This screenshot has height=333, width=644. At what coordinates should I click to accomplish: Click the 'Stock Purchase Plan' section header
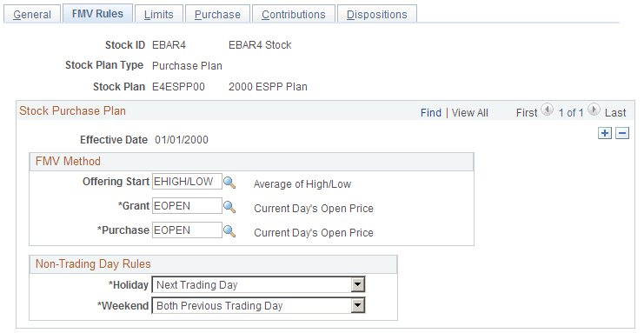(73, 111)
